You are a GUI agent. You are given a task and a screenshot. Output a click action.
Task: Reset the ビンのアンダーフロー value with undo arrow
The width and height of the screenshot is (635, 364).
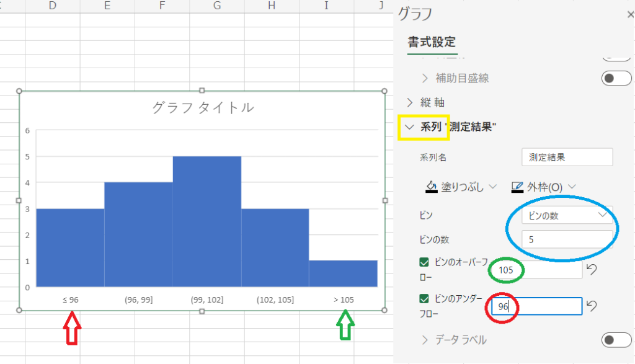pos(592,306)
